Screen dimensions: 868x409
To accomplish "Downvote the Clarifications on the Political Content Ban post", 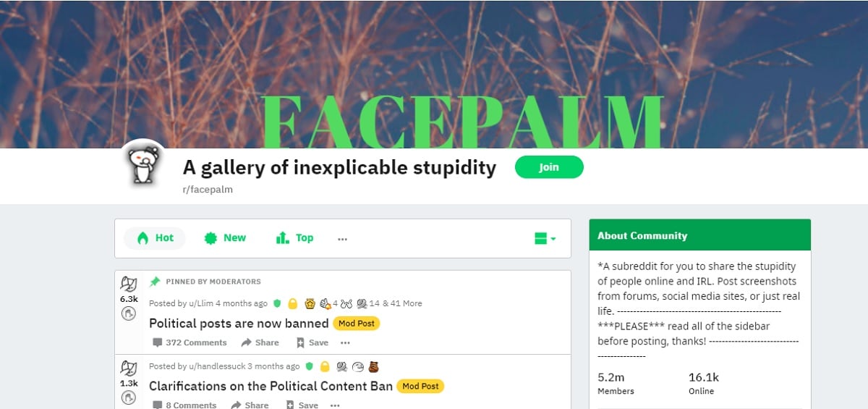I will (129, 397).
